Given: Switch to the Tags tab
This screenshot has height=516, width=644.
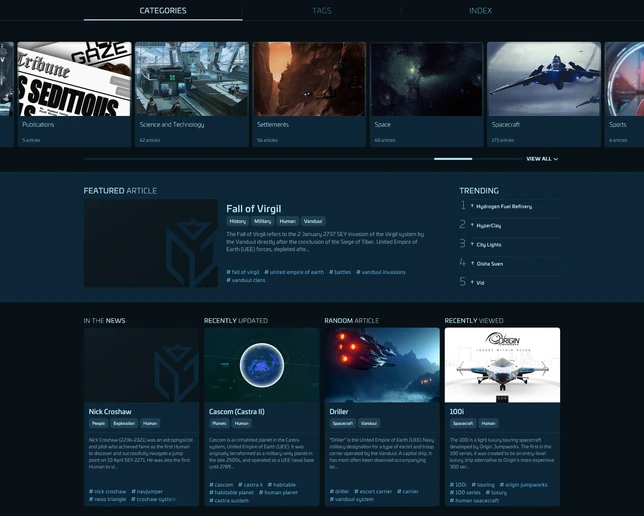Looking at the screenshot, I should pos(321,11).
